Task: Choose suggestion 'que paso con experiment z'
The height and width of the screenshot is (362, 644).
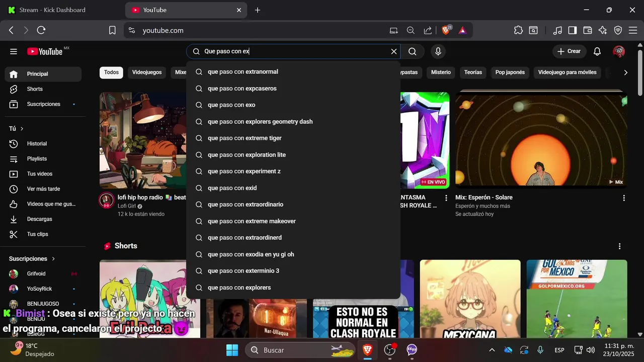Action: tap(293, 171)
